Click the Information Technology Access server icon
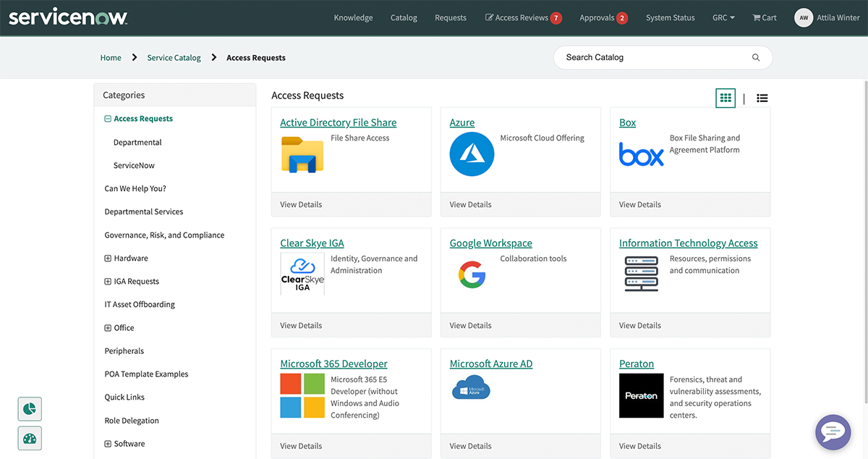The width and height of the screenshot is (868, 459). pyautogui.click(x=642, y=274)
